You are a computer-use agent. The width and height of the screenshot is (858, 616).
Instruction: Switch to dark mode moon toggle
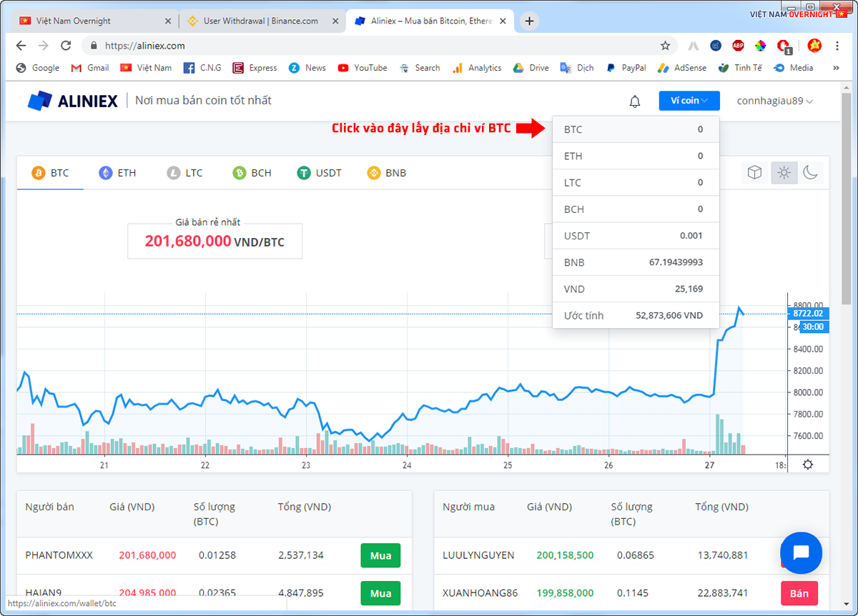[810, 172]
